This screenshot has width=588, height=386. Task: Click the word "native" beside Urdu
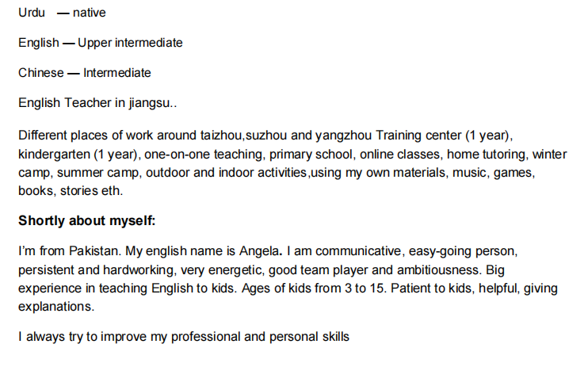pos(90,13)
